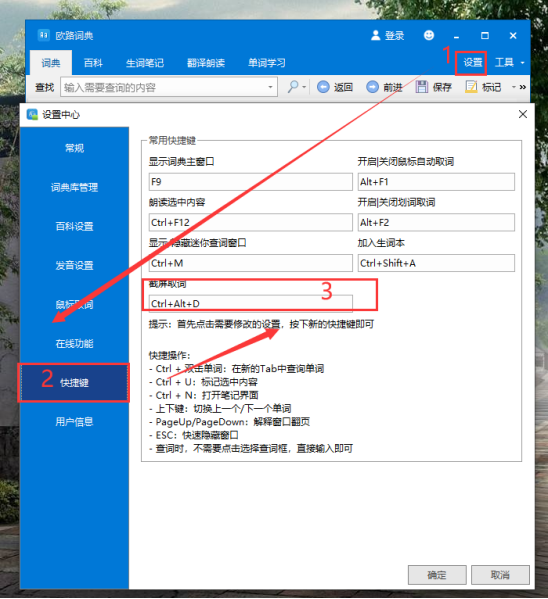Click the search magnifier icon

click(293, 87)
